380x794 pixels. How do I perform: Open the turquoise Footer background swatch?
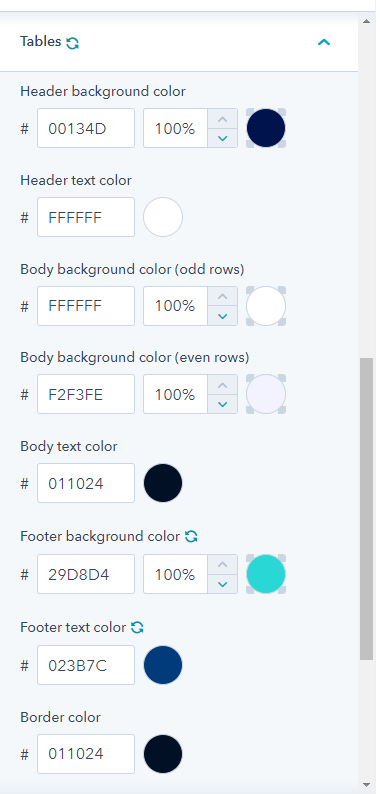click(x=266, y=574)
